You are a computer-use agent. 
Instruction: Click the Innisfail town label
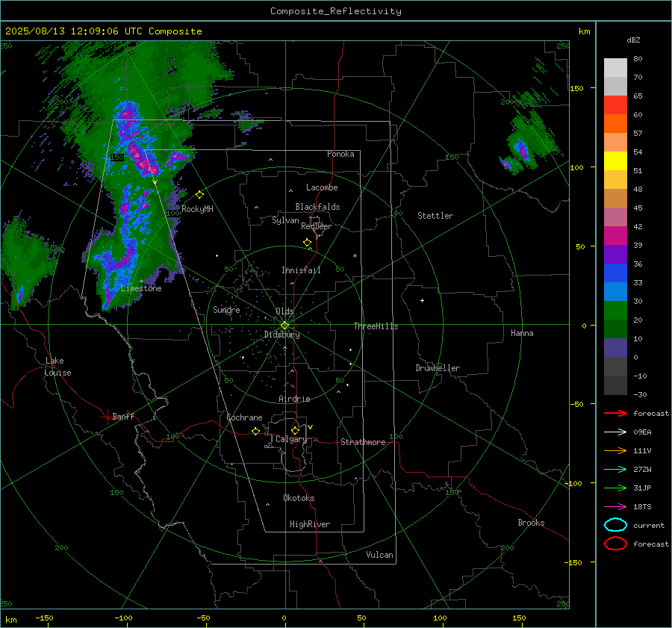pyautogui.click(x=301, y=270)
